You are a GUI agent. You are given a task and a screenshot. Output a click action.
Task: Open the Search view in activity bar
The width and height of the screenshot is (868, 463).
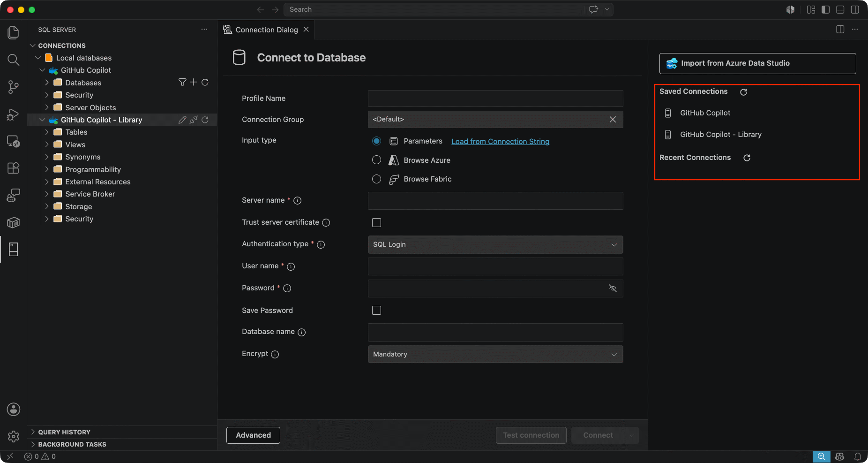click(13, 60)
